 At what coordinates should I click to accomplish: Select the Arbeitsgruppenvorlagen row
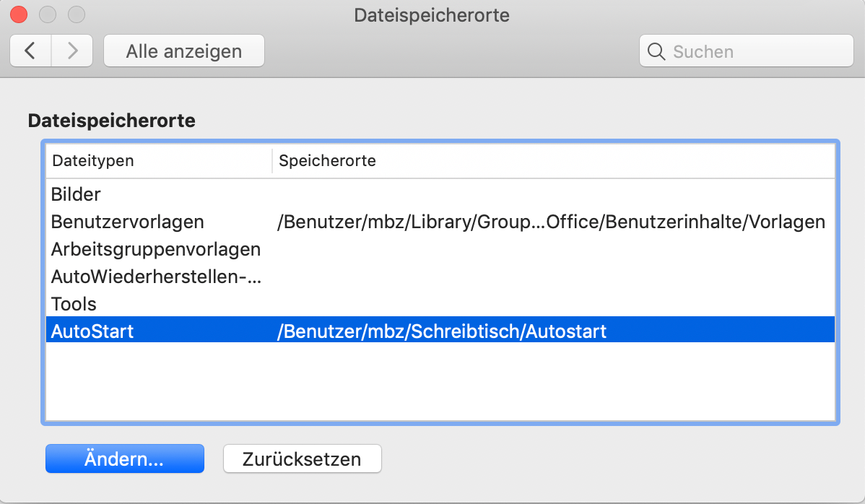440,249
